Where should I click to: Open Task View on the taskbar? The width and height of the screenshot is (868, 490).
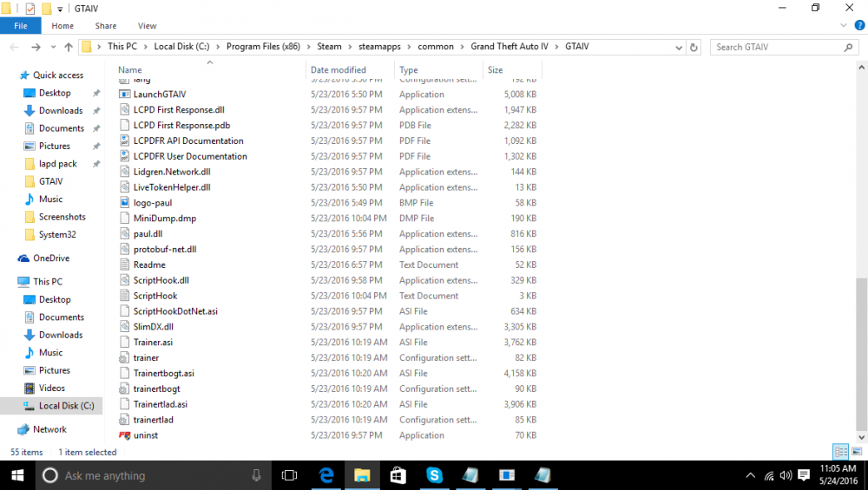pyautogui.click(x=290, y=475)
